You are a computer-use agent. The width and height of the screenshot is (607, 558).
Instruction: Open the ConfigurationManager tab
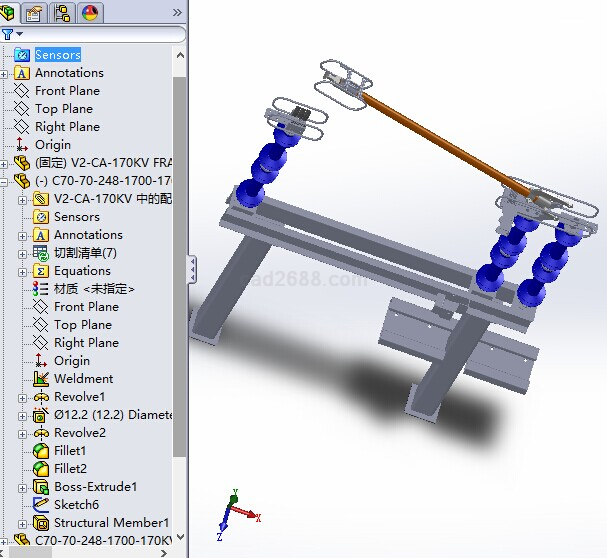click(x=63, y=12)
